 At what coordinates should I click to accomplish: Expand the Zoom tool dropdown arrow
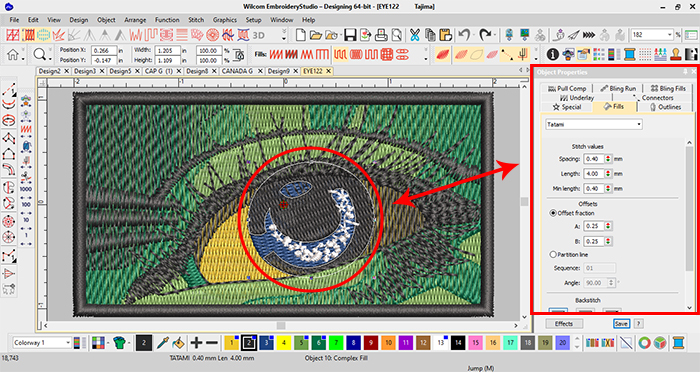50,59
